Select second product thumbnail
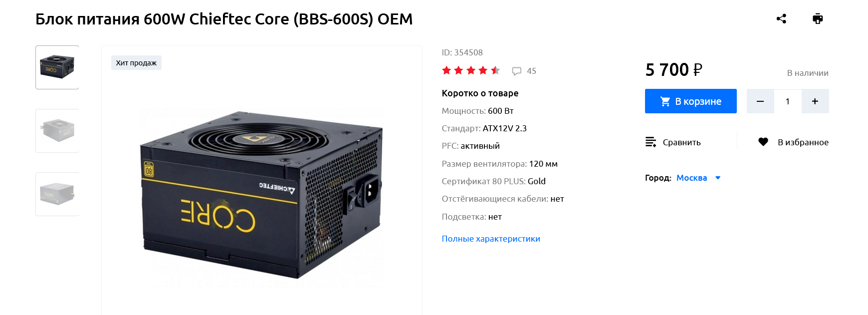Screen dimensions: 868x315 (57, 131)
